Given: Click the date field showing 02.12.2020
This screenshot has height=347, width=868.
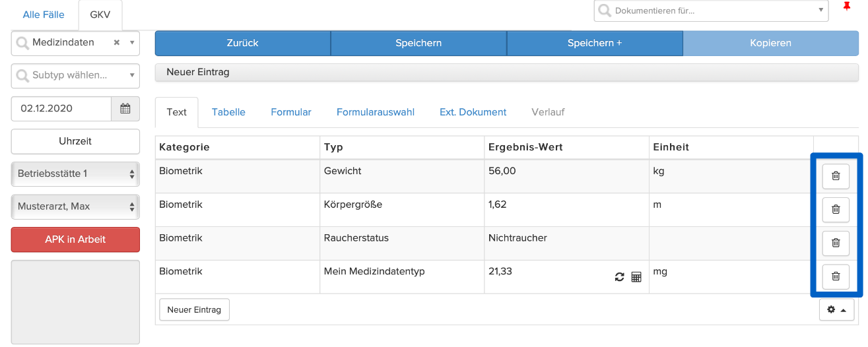Looking at the screenshot, I should pyautogui.click(x=61, y=109).
